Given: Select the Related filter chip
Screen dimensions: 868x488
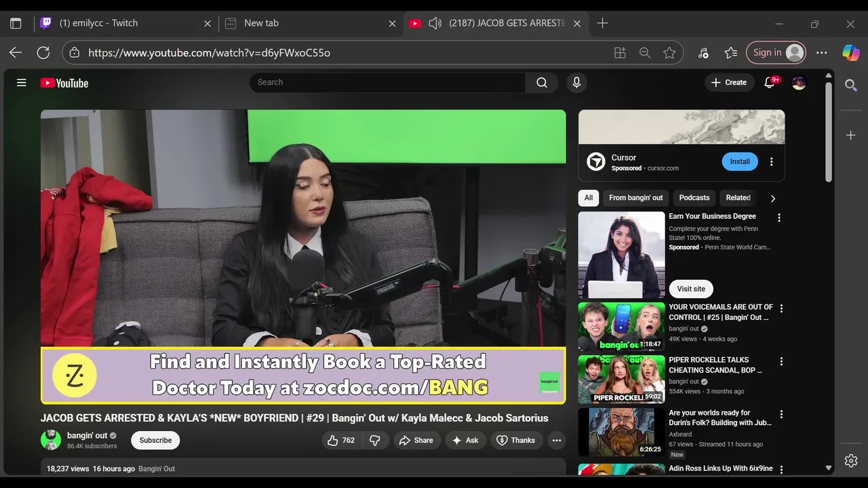Looking at the screenshot, I should coord(738,198).
